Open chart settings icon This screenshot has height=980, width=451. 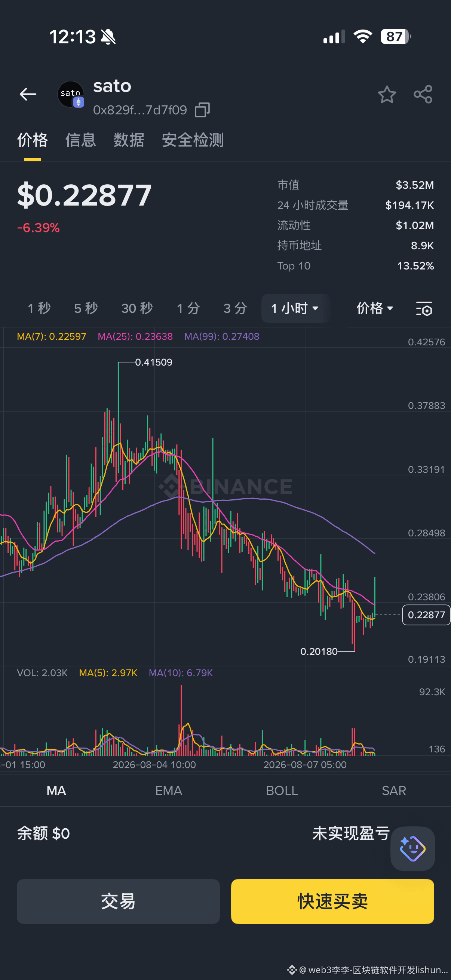(424, 308)
